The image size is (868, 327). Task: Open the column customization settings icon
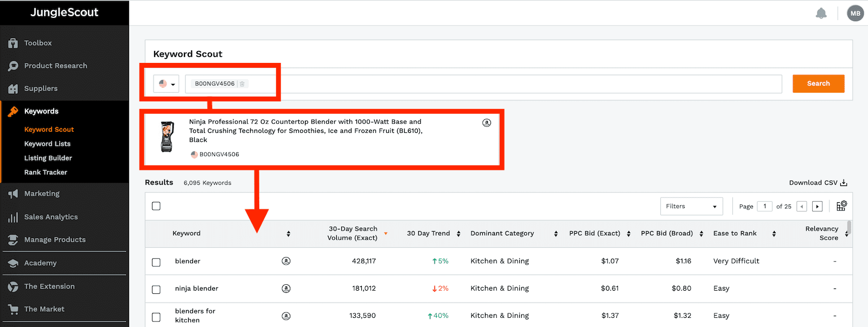click(x=841, y=206)
